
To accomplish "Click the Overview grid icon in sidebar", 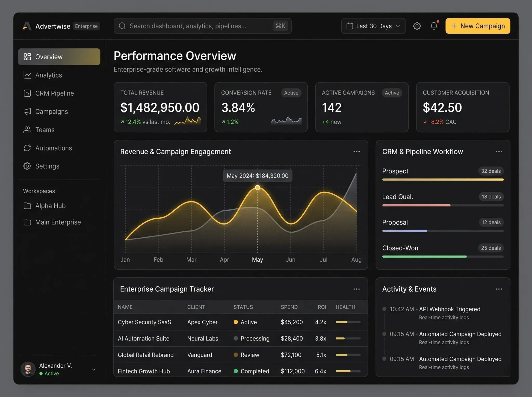I will pyautogui.click(x=27, y=57).
